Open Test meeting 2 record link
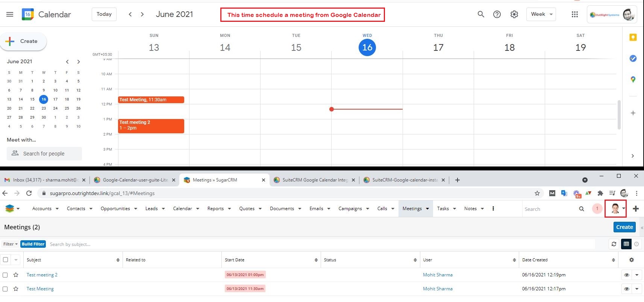 pos(42,275)
